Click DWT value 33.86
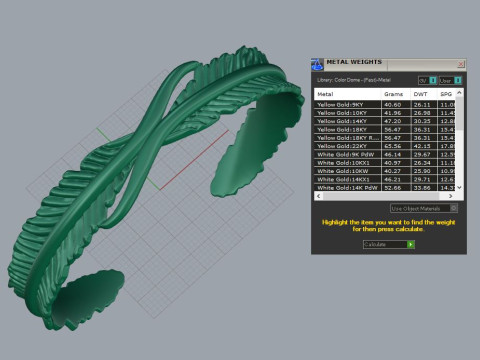 click(x=422, y=188)
